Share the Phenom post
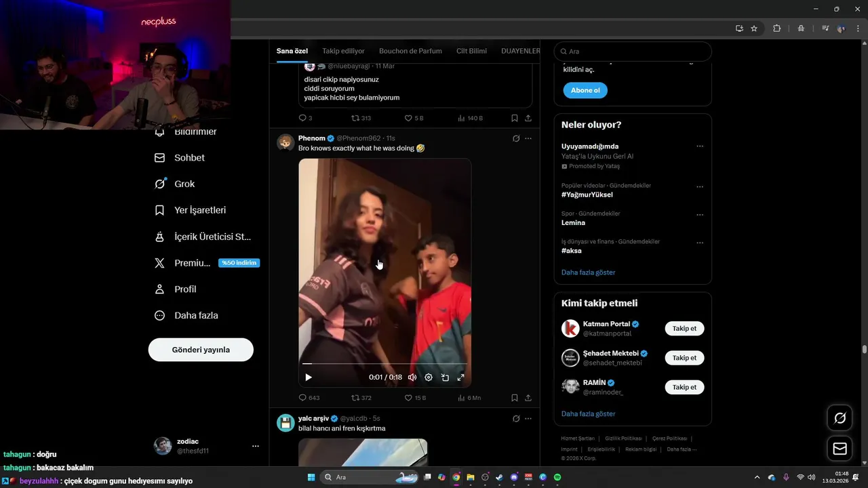 pos(528,398)
